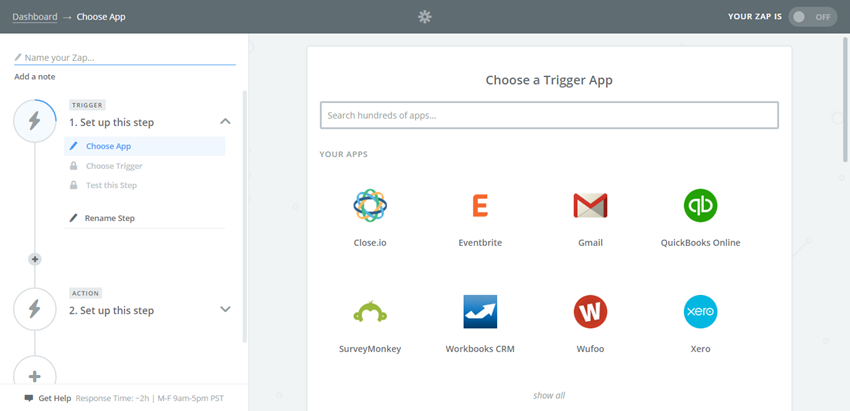The height and width of the screenshot is (411, 850).
Task: Click the TRIGGER badge label
Action: 87,105
